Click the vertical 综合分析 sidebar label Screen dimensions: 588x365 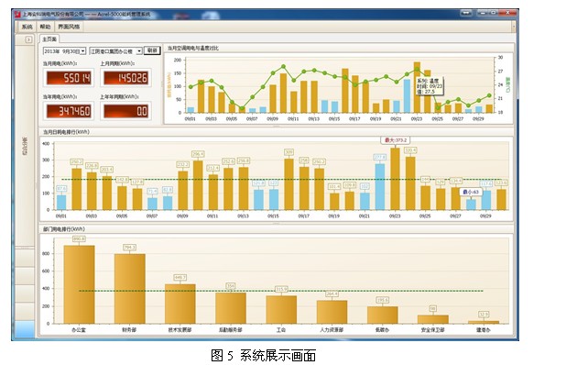[25, 147]
